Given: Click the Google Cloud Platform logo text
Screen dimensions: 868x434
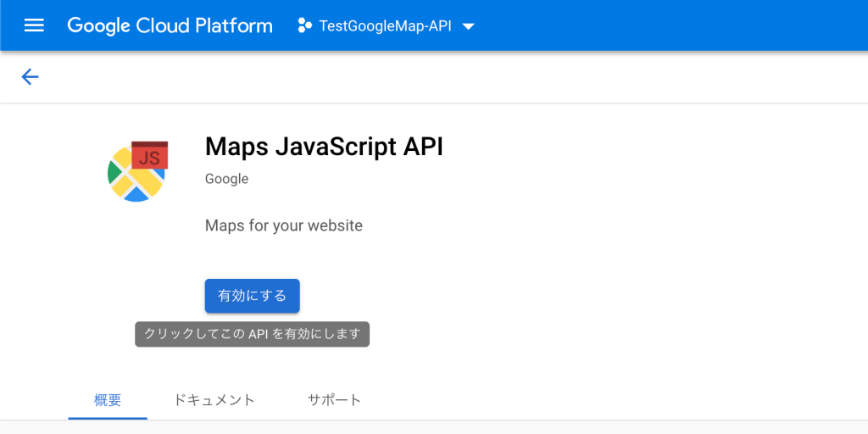Looking at the screenshot, I should pyautogui.click(x=170, y=25).
